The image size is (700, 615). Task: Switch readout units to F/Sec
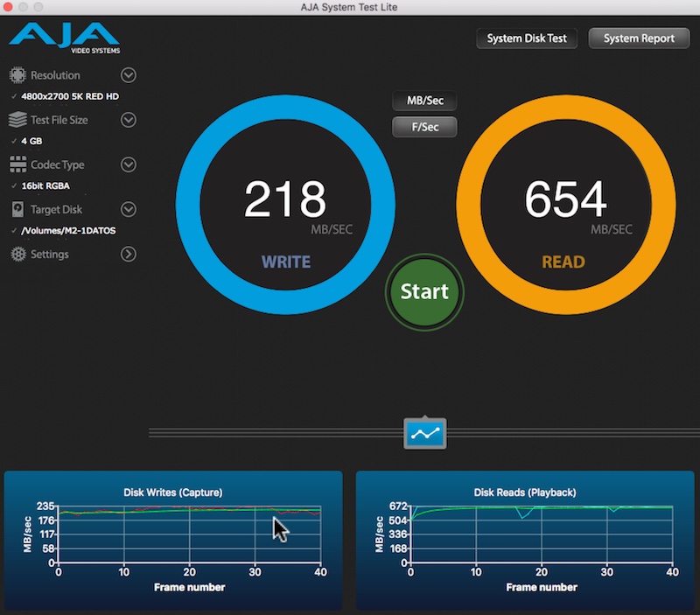pos(424,127)
